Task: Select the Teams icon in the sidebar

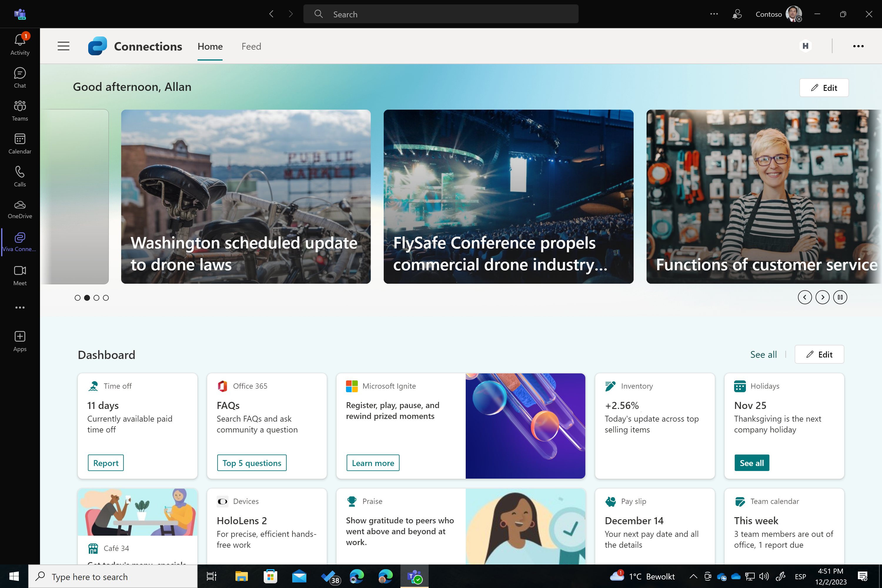Action: [19, 110]
